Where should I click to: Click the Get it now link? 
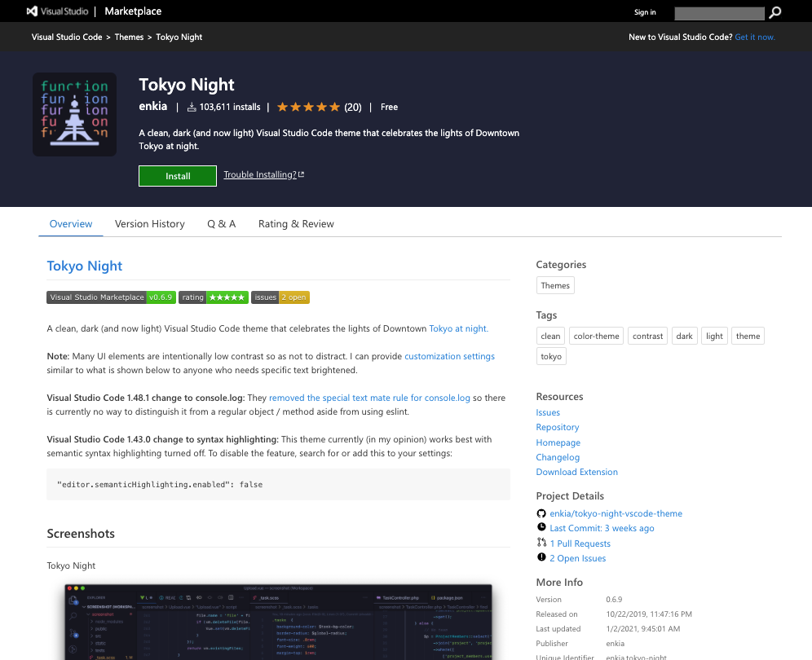click(x=754, y=37)
